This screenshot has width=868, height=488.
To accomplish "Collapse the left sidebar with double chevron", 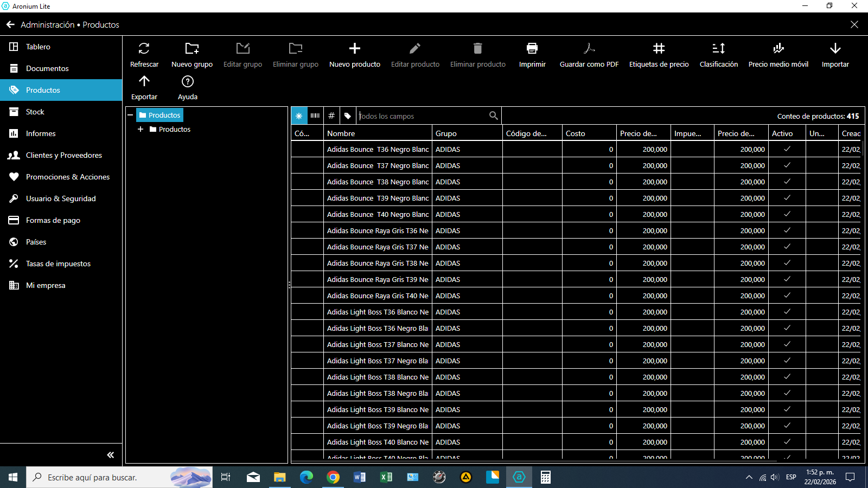I will click(110, 455).
